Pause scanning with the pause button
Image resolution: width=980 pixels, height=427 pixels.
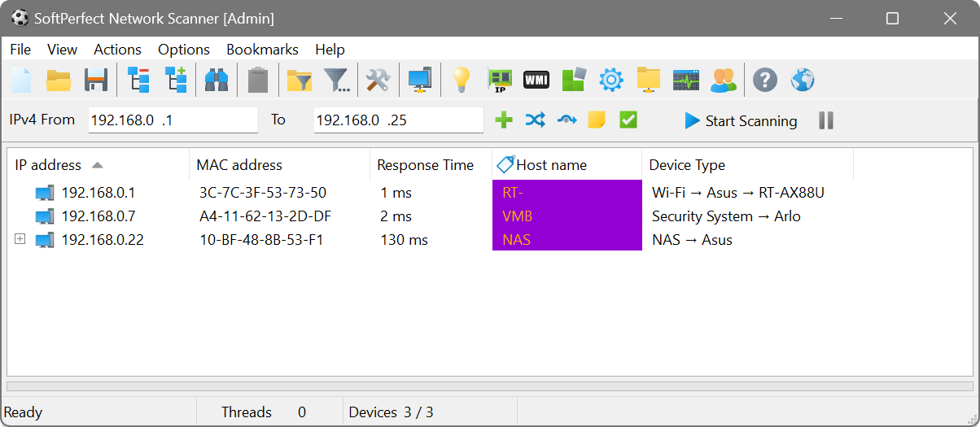[826, 120]
